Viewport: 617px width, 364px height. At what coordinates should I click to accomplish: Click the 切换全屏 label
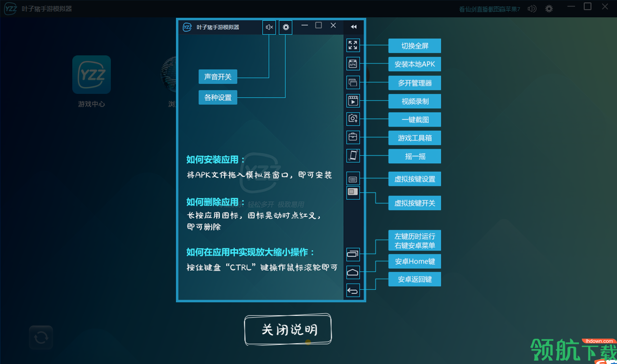pos(415,46)
